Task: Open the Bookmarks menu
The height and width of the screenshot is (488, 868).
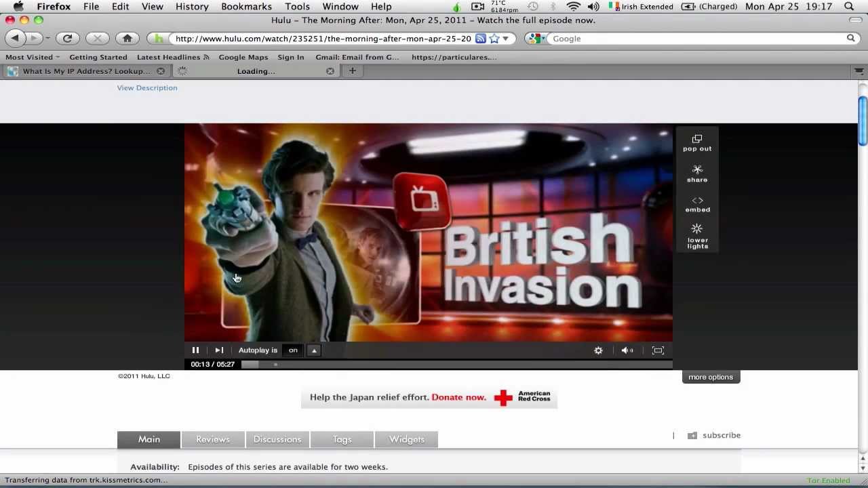Action: 246,7
